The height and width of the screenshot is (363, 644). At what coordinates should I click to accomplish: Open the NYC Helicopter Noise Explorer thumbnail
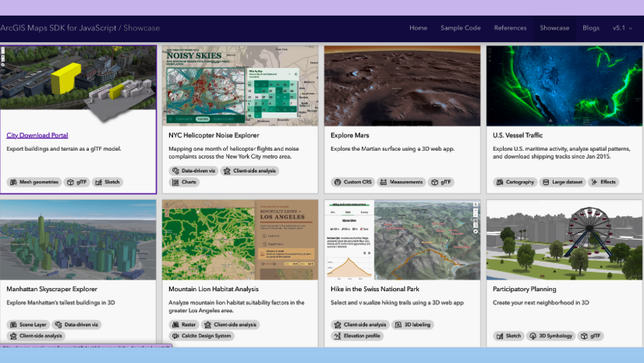click(x=240, y=86)
